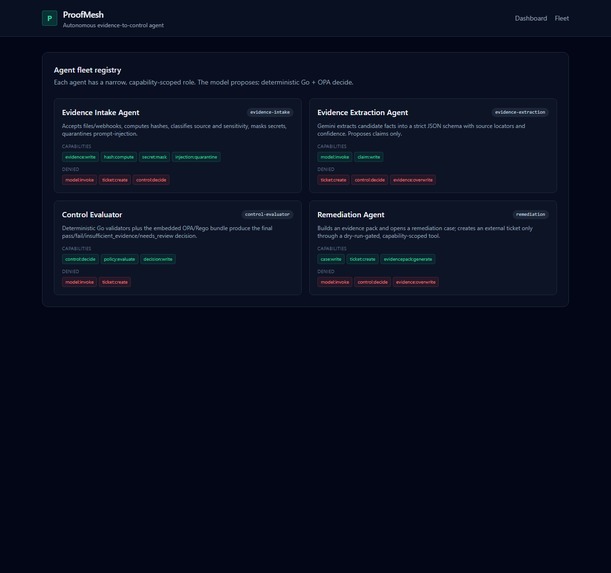Click the 'Each agent has a narrow' description line
The width and height of the screenshot is (611, 573).
point(203,82)
